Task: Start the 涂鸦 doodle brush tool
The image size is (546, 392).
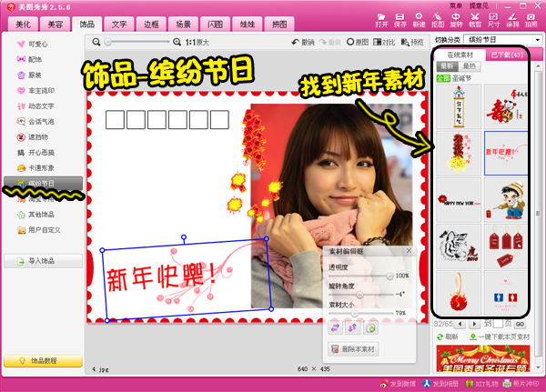Action: [x=512, y=20]
